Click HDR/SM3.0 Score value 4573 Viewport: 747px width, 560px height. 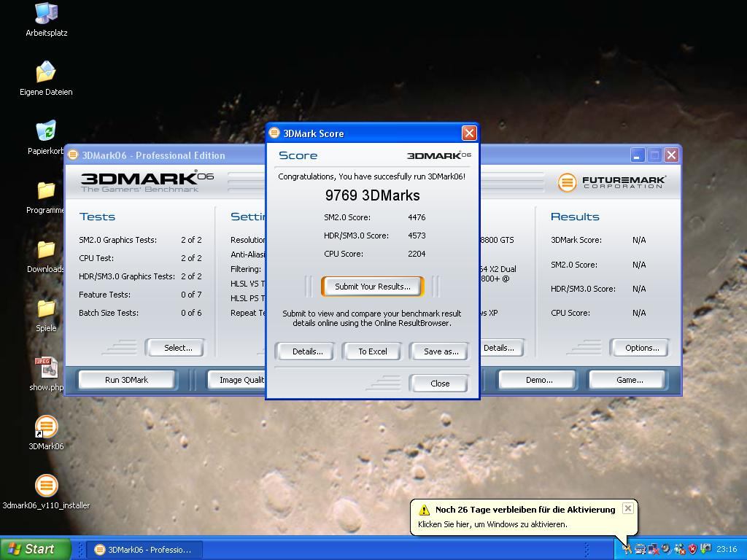(x=417, y=236)
